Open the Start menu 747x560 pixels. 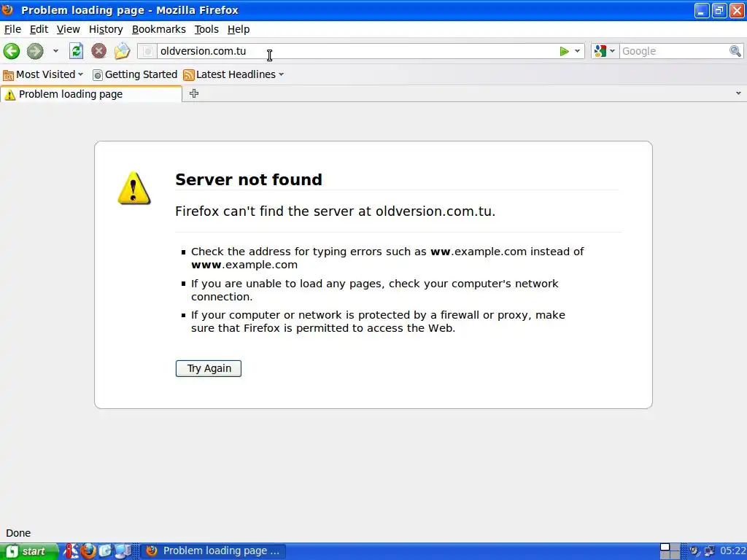(29, 551)
